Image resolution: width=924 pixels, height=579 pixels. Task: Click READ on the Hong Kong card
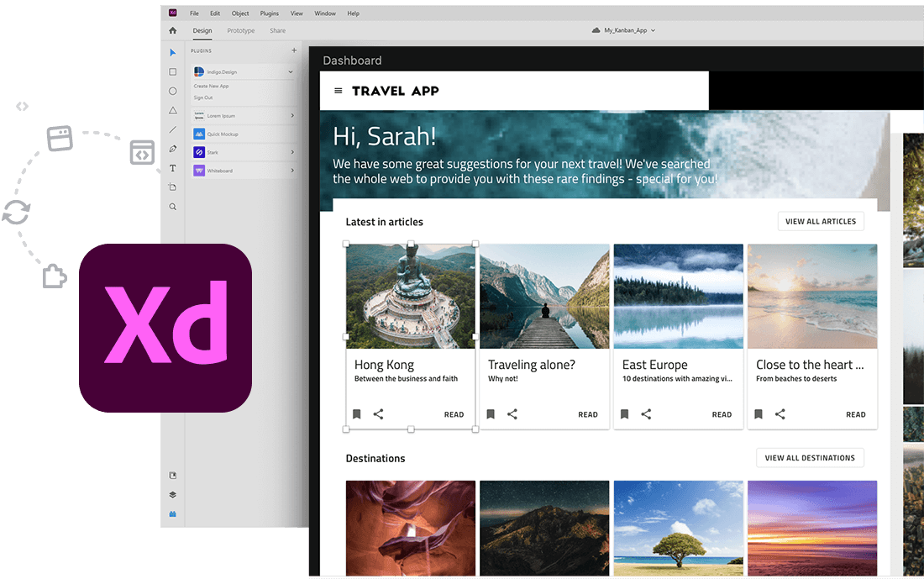[x=454, y=414]
